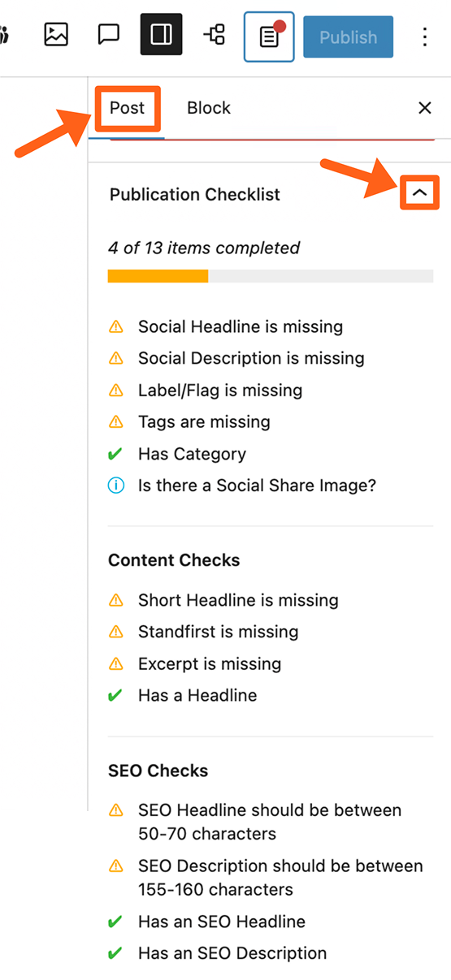Open the publication checklist document icon
Image resolution: width=451 pixels, height=980 pixels.
(269, 37)
